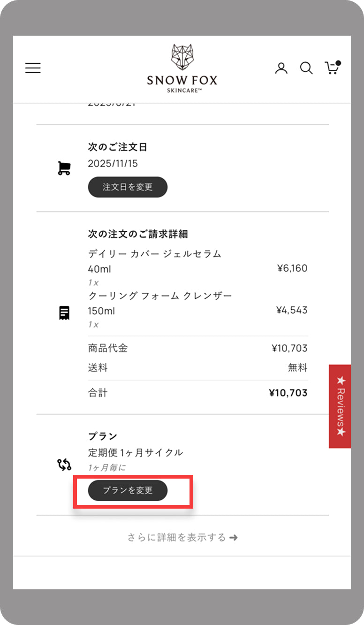The image size is (364, 625).
Task: Click the ¥4,543 item price
Action: [x=292, y=310]
